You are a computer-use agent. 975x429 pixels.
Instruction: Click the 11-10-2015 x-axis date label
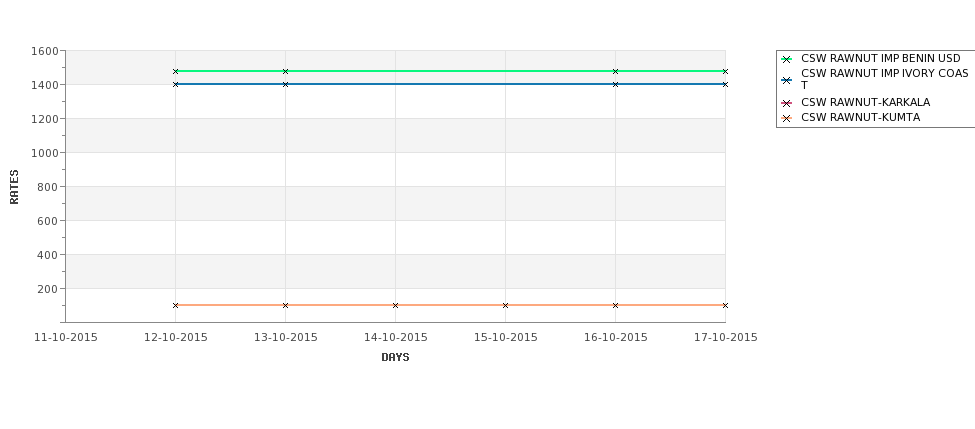click(x=65, y=337)
